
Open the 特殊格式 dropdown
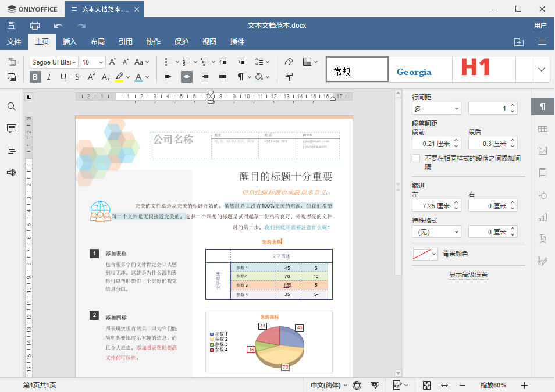pyautogui.click(x=436, y=232)
